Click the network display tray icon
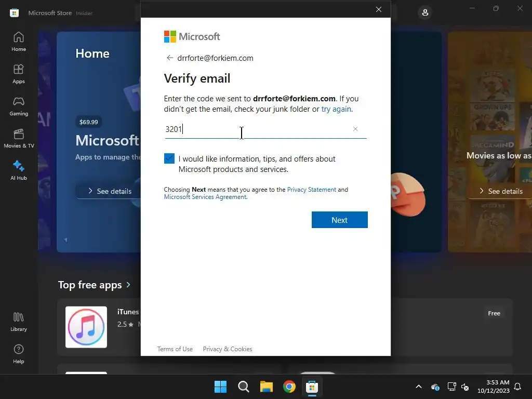The image size is (532, 399). [451, 387]
